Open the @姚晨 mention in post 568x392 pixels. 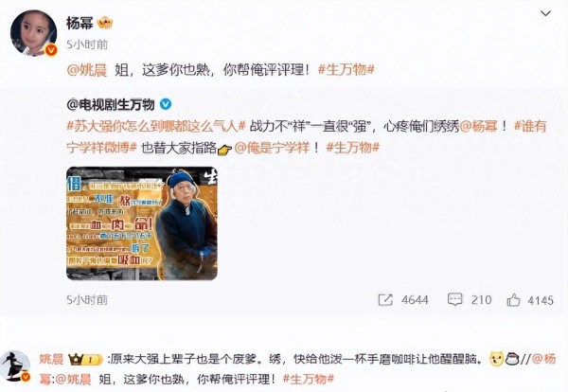(x=87, y=69)
